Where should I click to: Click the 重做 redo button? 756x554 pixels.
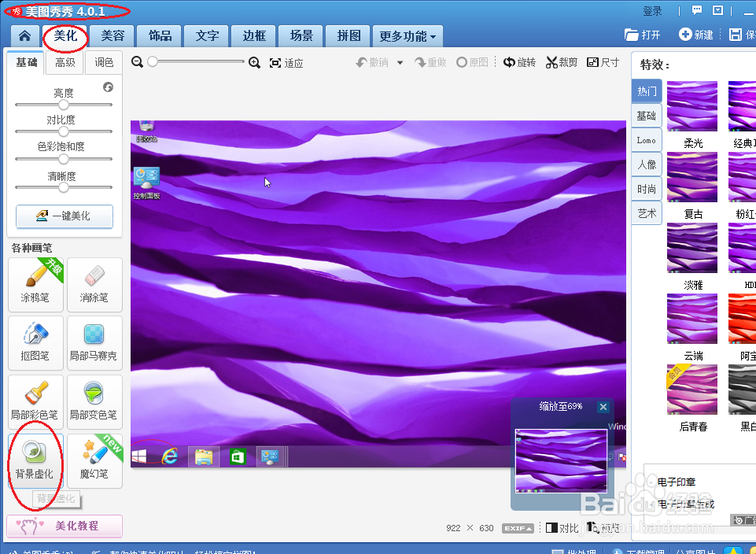[x=430, y=62]
